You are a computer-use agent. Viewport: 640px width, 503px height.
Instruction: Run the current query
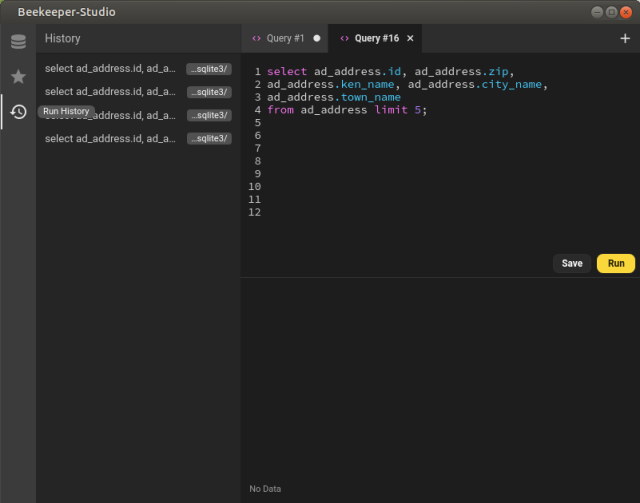pos(616,264)
